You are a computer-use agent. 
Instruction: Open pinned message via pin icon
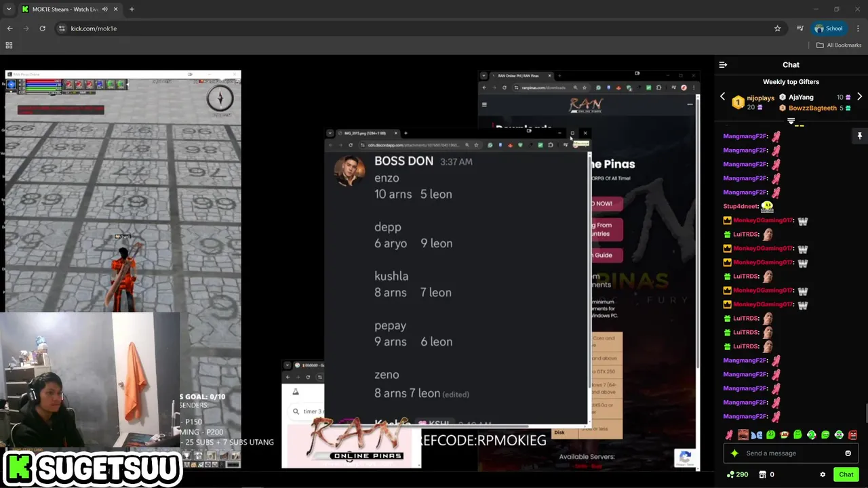pyautogui.click(x=859, y=136)
